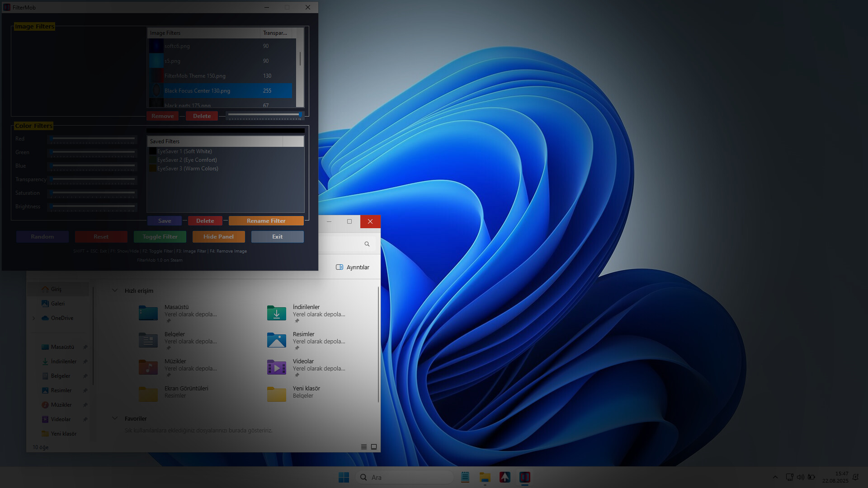The height and width of the screenshot is (488, 868).
Task: Open the İndirilenler folder in the sidebar
Action: [63, 361]
